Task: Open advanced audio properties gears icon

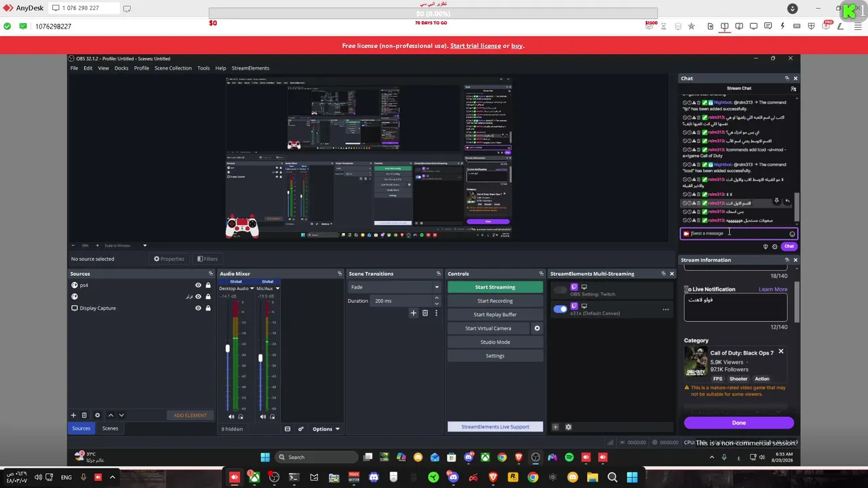Action: coord(300,429)
